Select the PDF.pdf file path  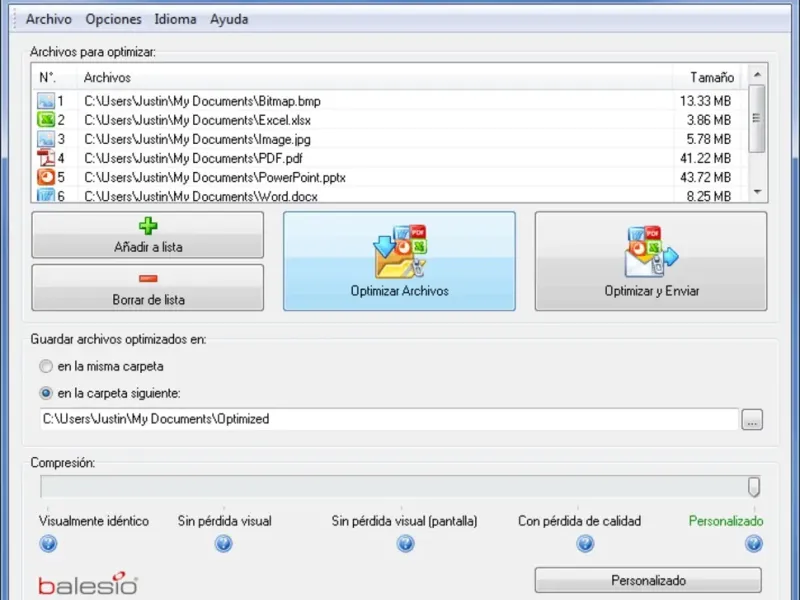(193, 158)
